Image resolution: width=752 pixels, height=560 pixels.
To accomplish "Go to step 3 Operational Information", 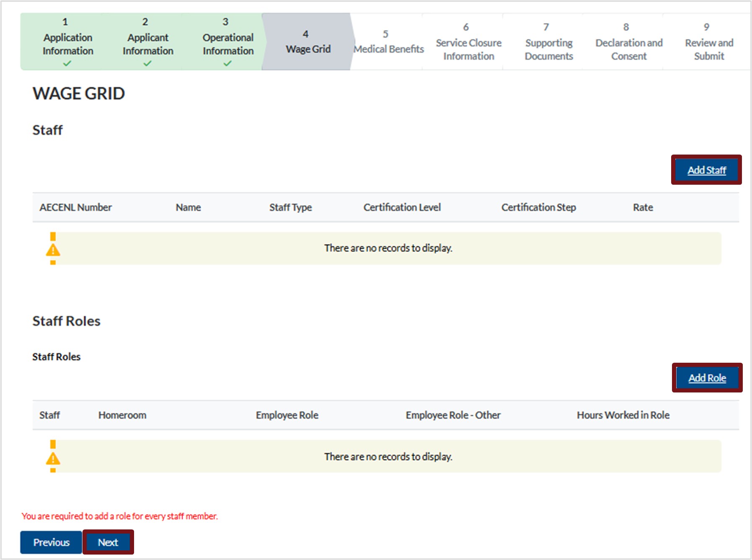I will point(227,42).
